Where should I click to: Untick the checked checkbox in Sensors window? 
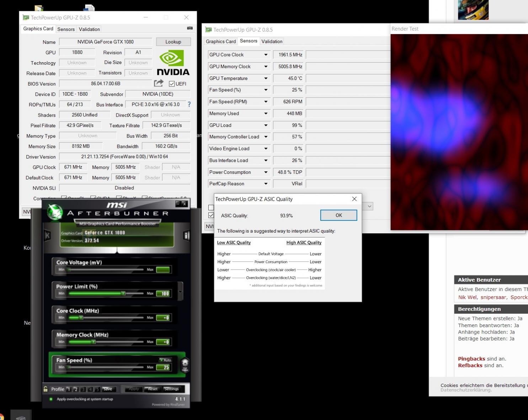click(211, 215)
